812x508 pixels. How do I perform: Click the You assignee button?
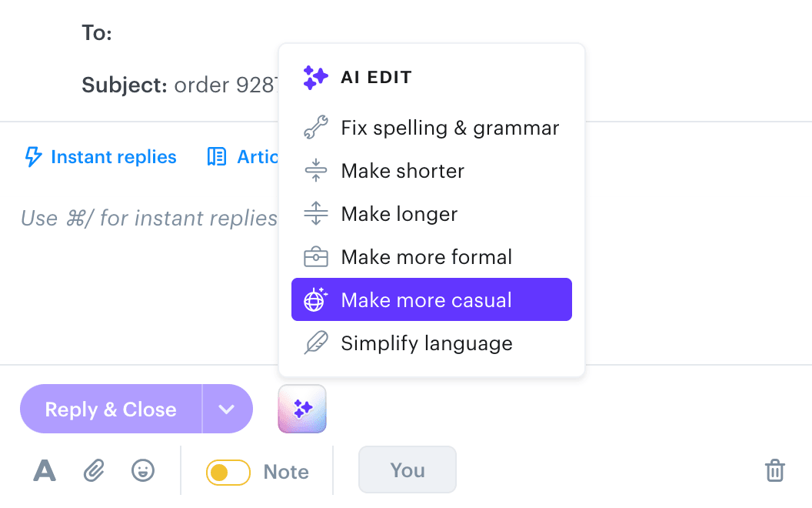coord(407,470)
